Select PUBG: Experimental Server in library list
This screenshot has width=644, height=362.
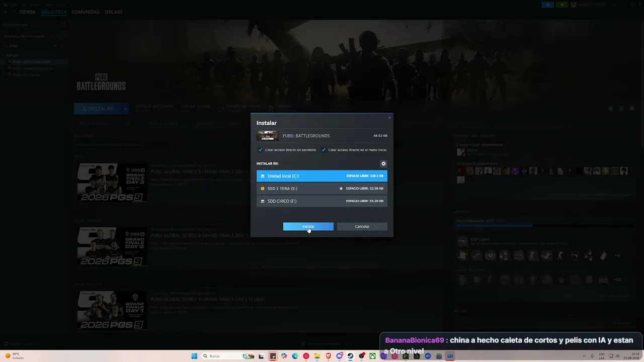pyautogui.click(x=34, y=68)
